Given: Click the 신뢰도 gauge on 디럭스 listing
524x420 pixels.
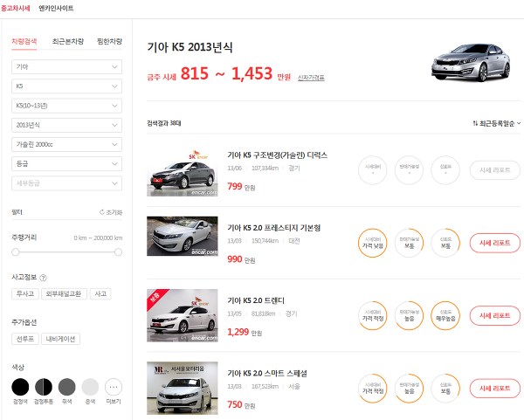Looking at the screenshot, I should click(x=445, y=170).
